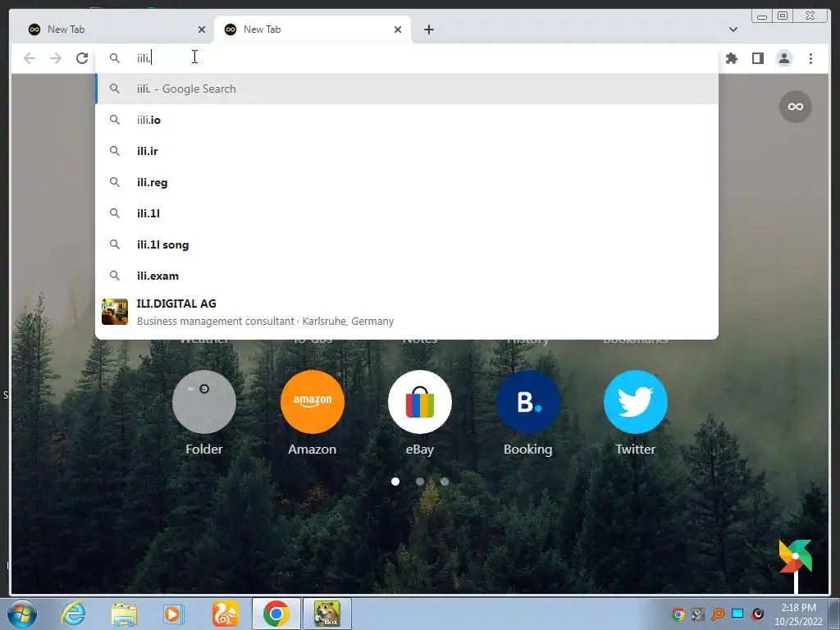Go to the first page dot
840x630 pixels.
[x=395, y=482]
